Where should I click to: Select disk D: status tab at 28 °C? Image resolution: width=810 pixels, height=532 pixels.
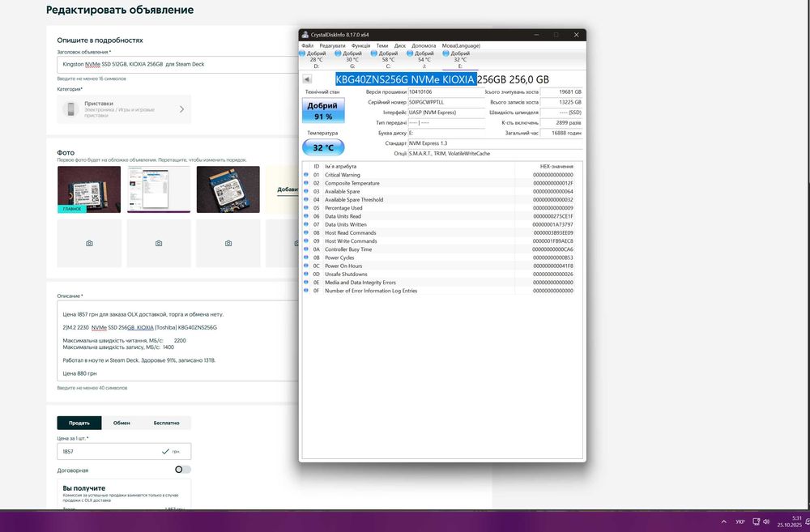click(x=313, y=59)
